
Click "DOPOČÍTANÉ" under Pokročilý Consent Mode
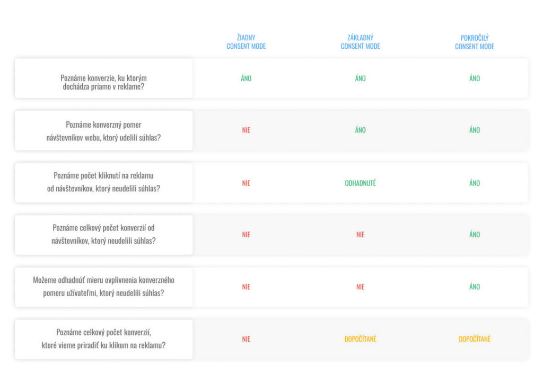point(475,339)
